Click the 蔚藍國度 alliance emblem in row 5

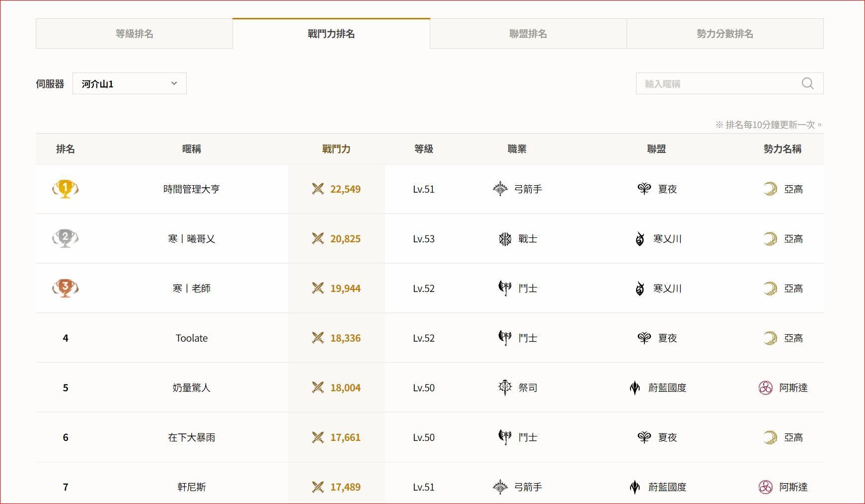point(634,387)
